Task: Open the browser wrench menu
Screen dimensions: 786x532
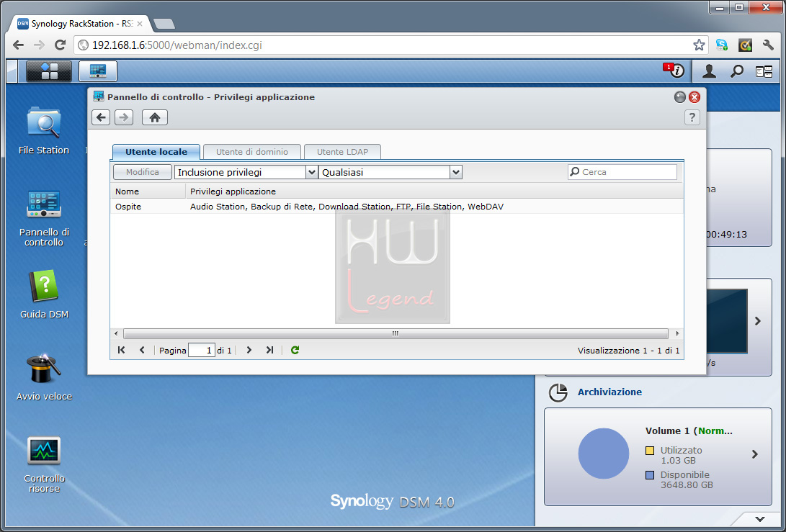Action: [x=768, y=45]
